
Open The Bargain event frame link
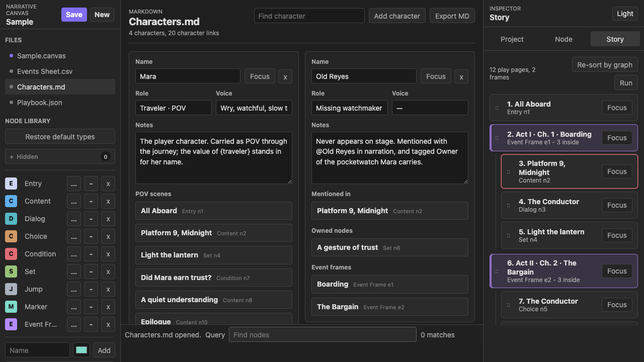pos(390,307)
